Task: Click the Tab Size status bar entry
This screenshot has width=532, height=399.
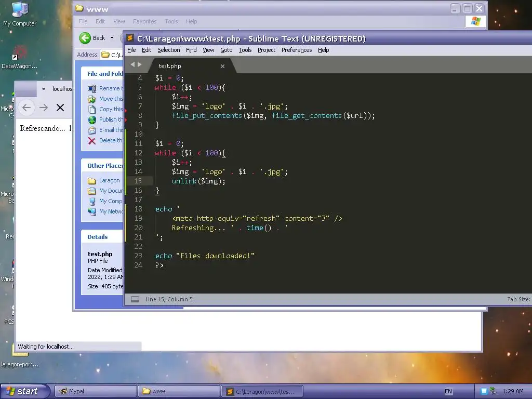Action: [519, 299]
